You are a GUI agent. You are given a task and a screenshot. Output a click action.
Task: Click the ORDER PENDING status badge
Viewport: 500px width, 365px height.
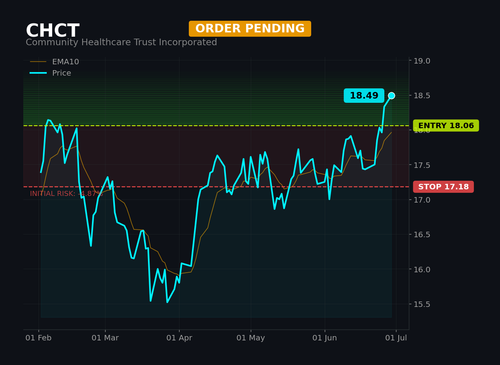[250, 29]
